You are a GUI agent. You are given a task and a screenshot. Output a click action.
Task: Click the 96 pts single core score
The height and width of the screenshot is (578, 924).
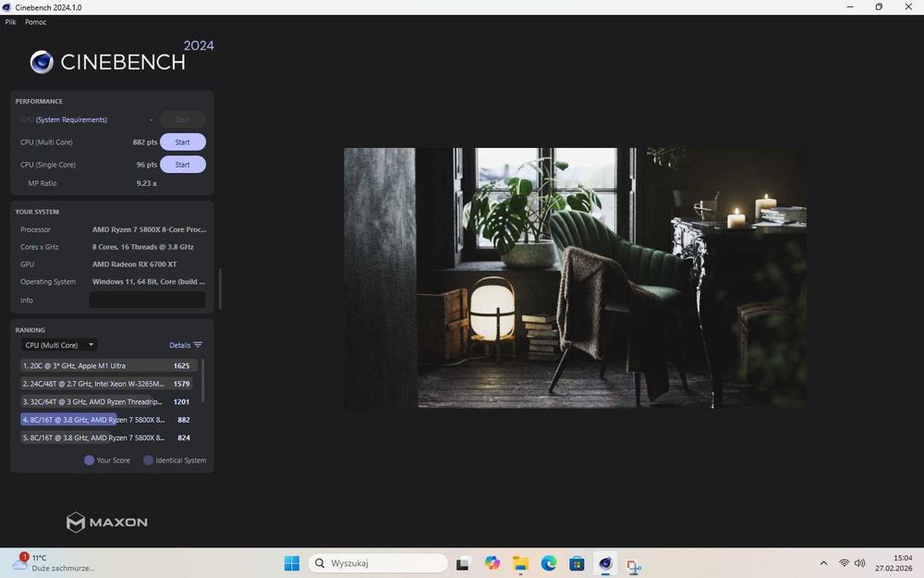click(x=147, y=165)
